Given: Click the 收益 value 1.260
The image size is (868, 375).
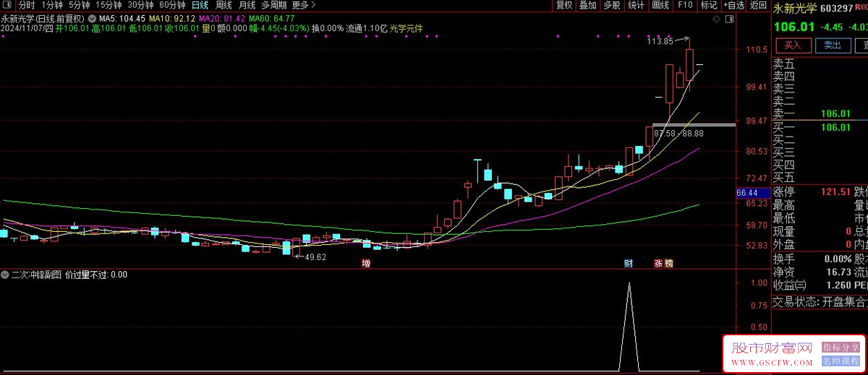Looking at the screenshot, I should (837, 285).
